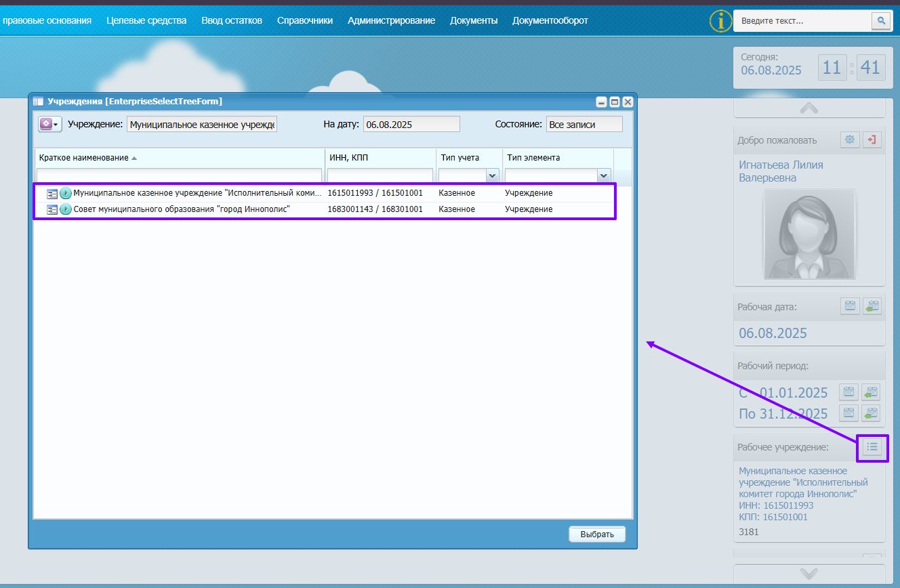Open period end date calendar icon
The width and height of the screenshot is (900, 588).
coord(848,413)
